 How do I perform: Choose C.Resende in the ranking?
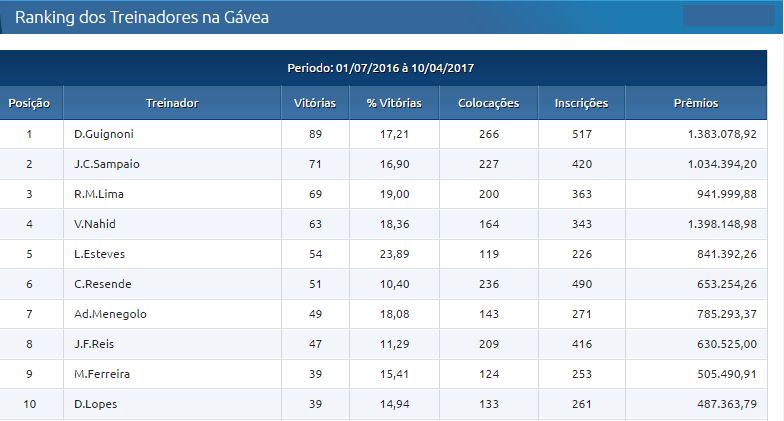coord(102,284)
